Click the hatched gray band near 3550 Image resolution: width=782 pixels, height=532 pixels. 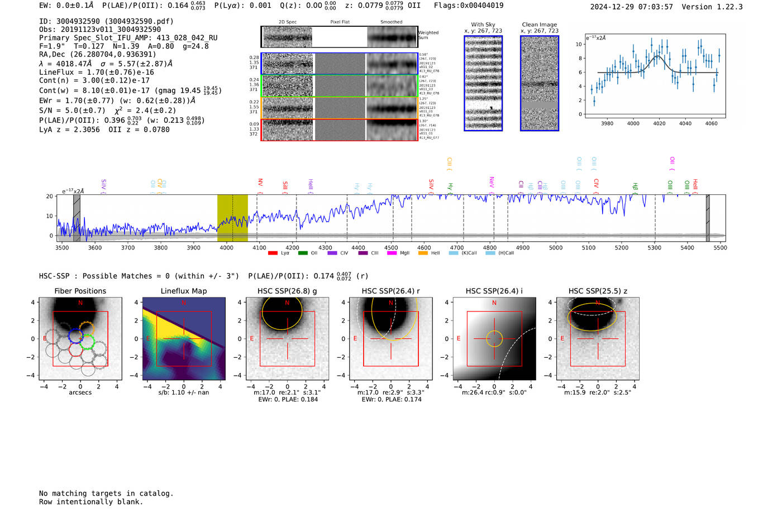(77, 218)
